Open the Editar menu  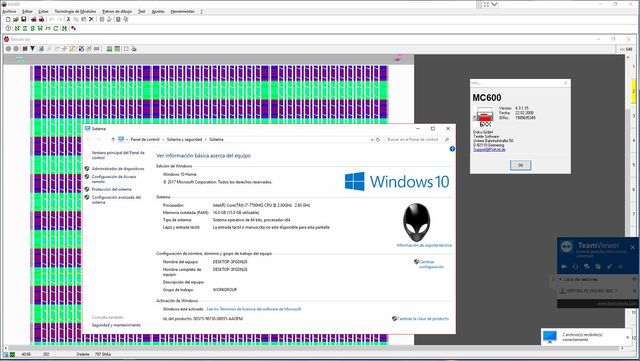point(27,11)
